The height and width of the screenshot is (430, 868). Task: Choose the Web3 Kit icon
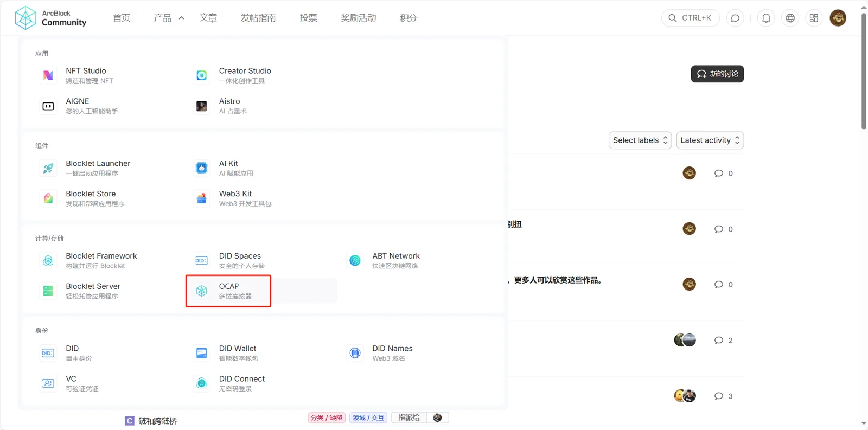(x=201, y=198)
